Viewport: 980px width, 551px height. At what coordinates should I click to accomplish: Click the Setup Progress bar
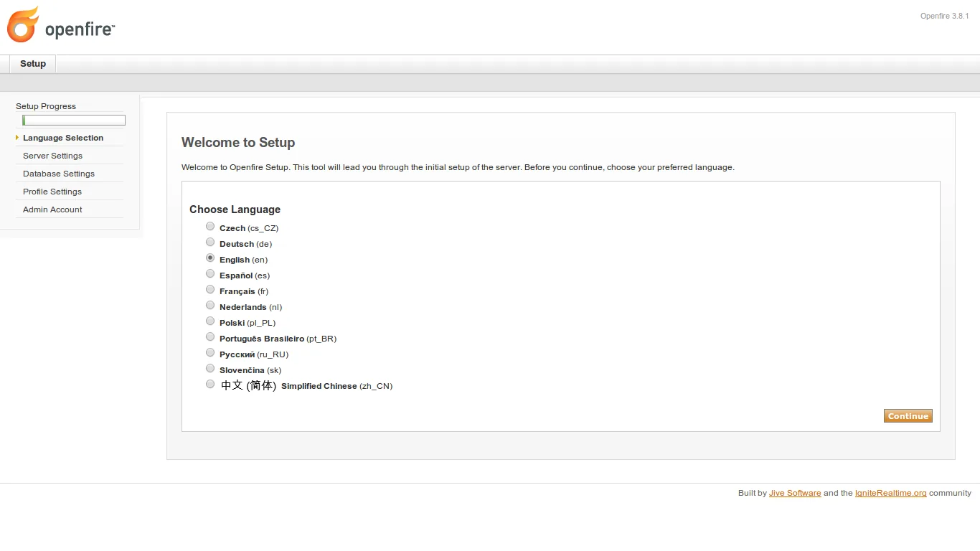74,121
